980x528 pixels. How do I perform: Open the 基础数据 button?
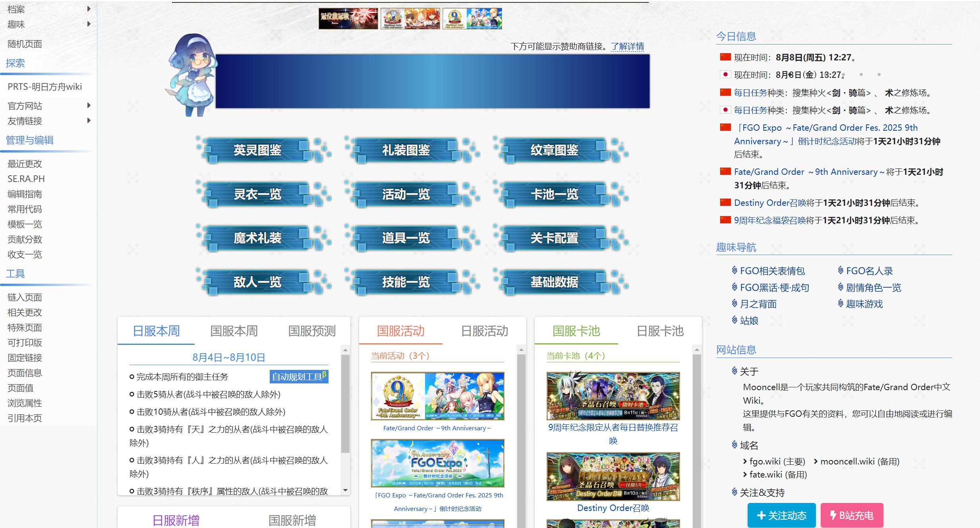click(561, 282)
